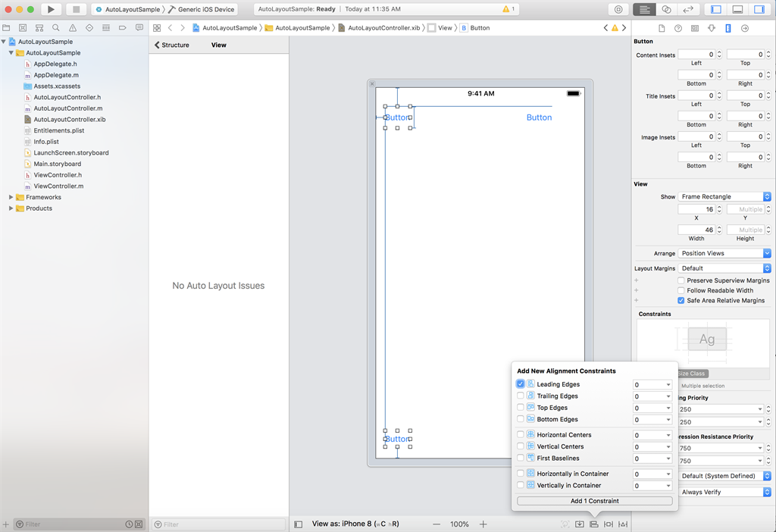Check the Bottom Edges checkbox
The height and width of the screenshot is (532, 776).
click(x=520, y=418)
